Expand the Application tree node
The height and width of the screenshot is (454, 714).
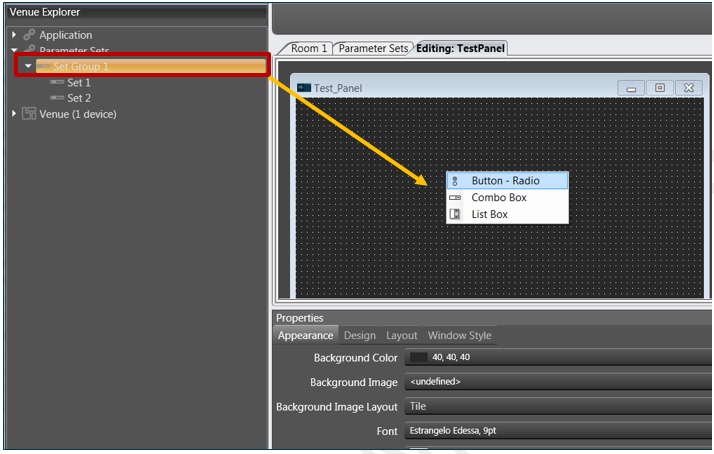(x=14, y=35)
